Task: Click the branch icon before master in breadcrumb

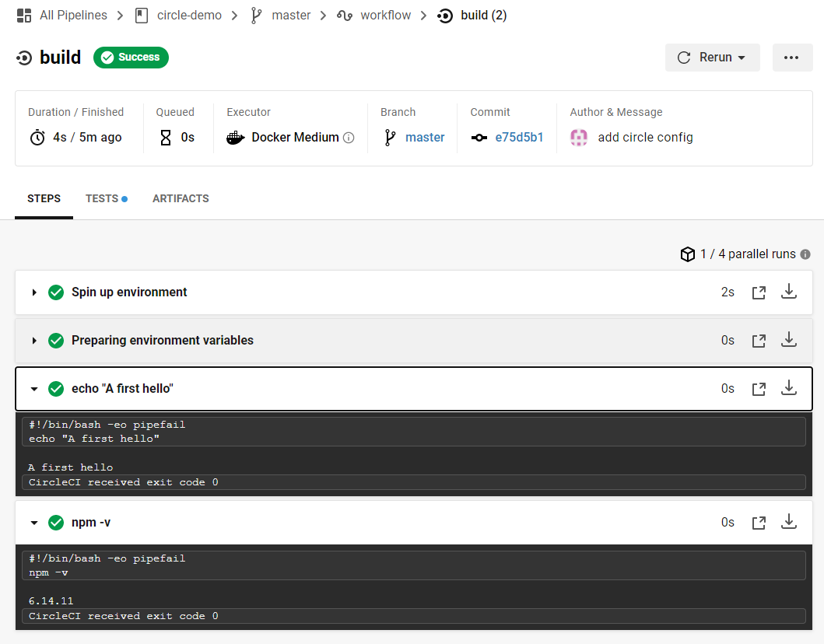Action: click(x=256, y=15)
